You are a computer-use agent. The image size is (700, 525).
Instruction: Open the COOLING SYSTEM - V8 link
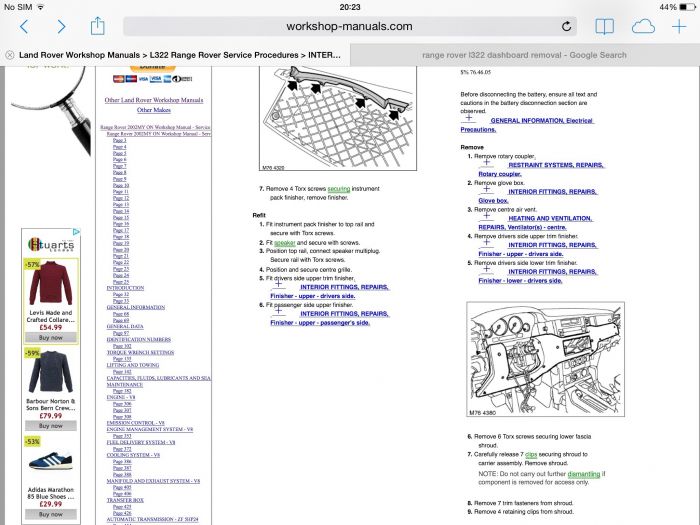tap(133, 455)
